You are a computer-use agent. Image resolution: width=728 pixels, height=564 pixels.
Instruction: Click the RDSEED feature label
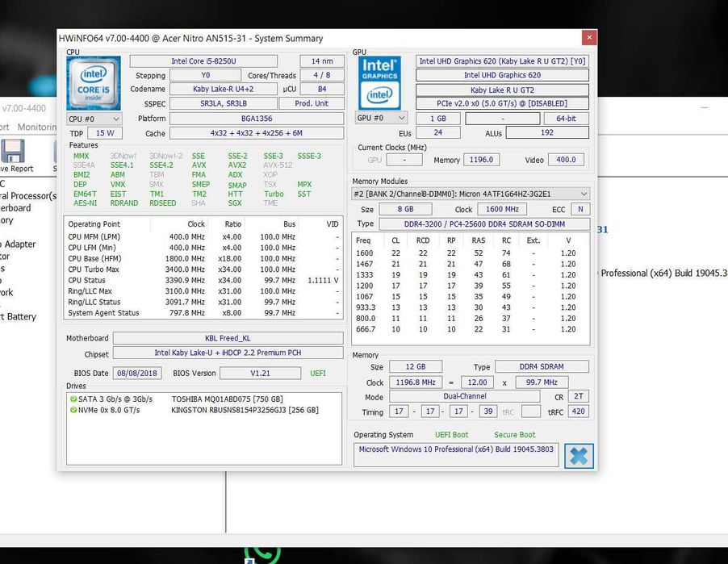click(x=162, y=203)
